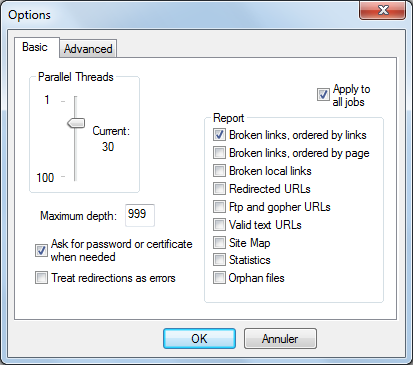
Task: Select the Basic tab
Action: 36,47
